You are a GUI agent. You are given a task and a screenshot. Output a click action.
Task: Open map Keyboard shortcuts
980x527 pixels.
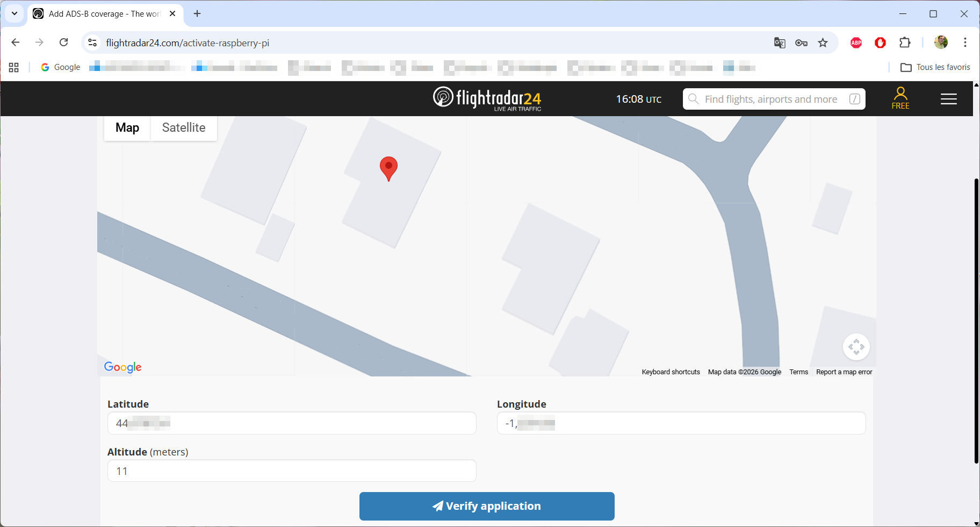[x=671, y=372]
